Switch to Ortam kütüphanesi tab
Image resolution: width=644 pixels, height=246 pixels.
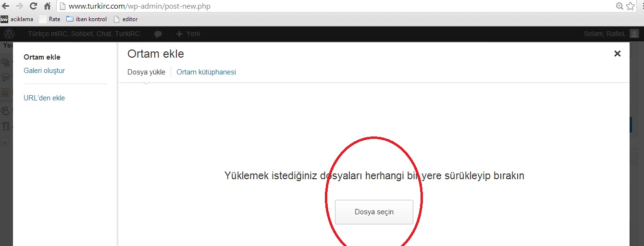tap(206, 72)
